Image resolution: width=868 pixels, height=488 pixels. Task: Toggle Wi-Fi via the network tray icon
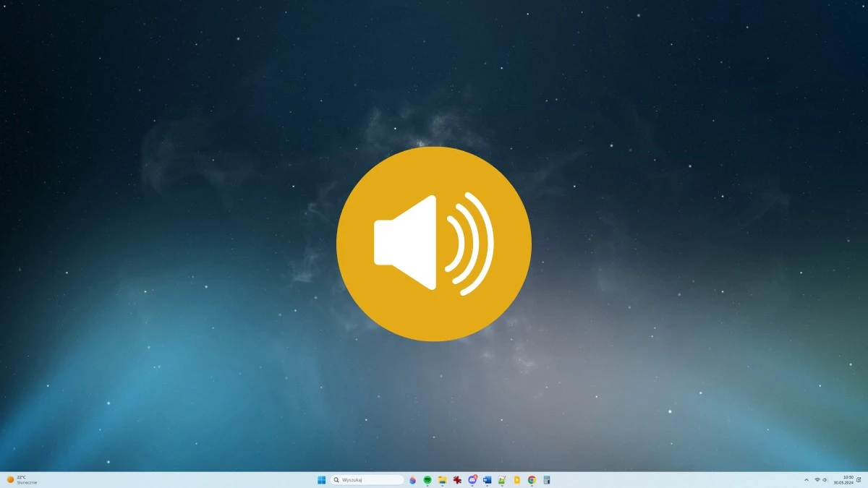pos(817,479)
